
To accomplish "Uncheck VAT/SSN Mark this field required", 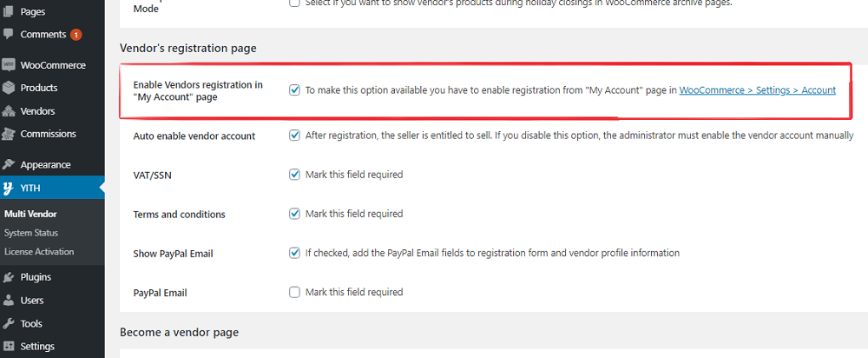I will (x=294, y=175).
